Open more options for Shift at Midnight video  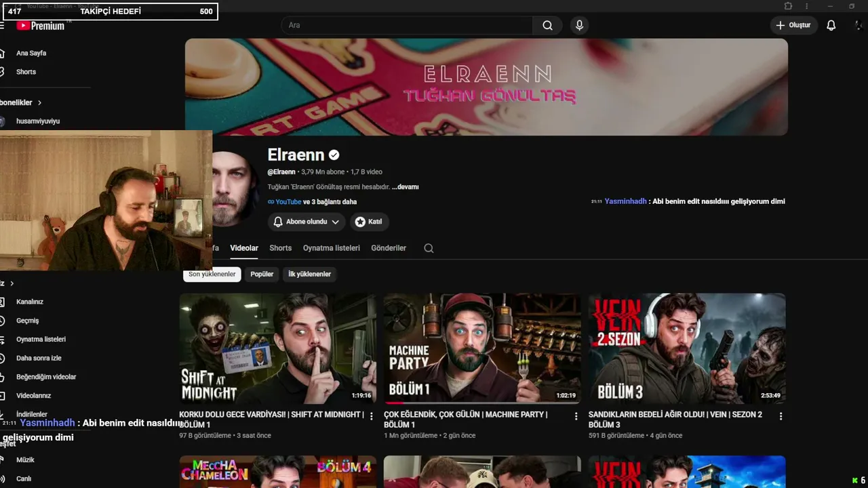[372, 416]
